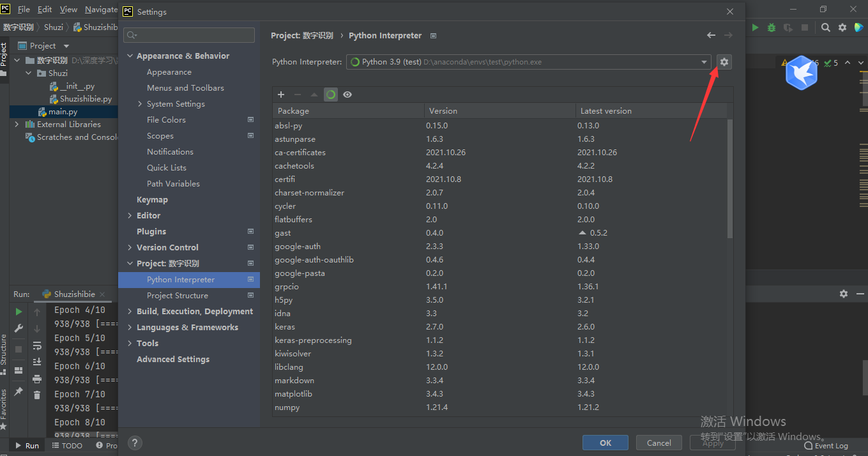Expand the System Settings node
The image size is (868, 456).
point(141,104)
